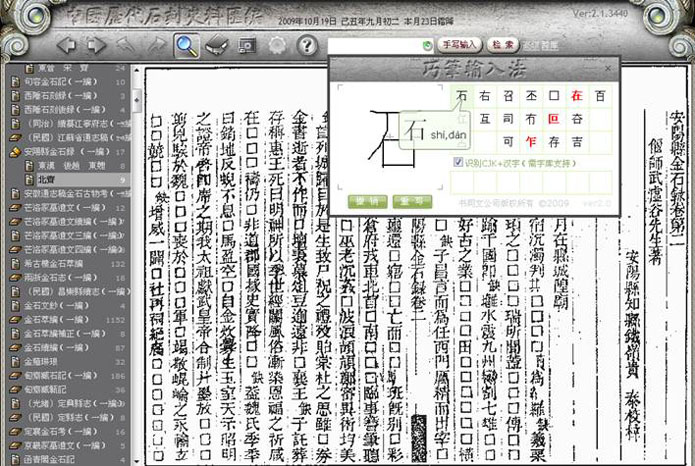Select candidate character 司
Image resolution: width=695 pixels, height=466 pixels.
(x=508, y=119)
